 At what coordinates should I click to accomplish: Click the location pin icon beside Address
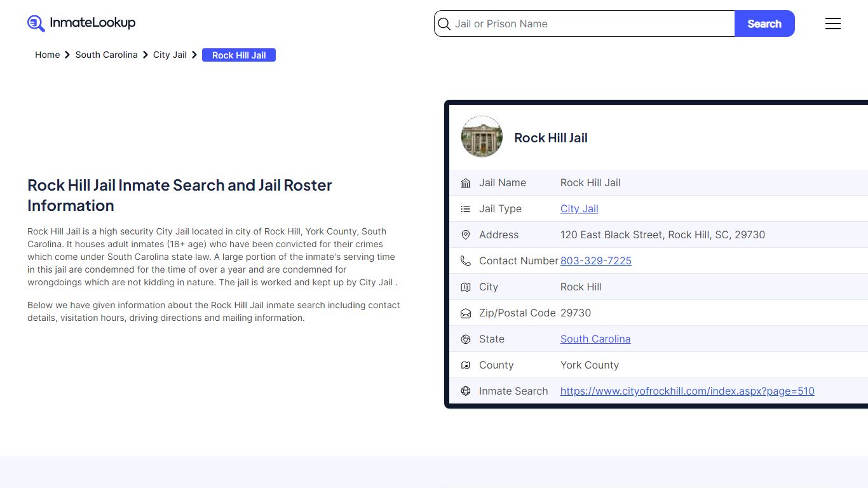pyautogui.click(x=465, y=234)
